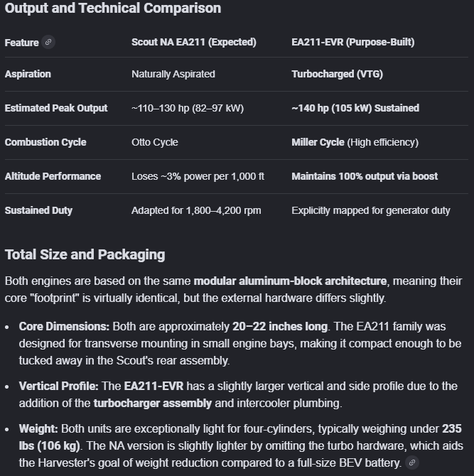Click Explicitly mapped for generator duty text
Screen dimensions: 474x476
pyautogui.click(x=371, y=210)
